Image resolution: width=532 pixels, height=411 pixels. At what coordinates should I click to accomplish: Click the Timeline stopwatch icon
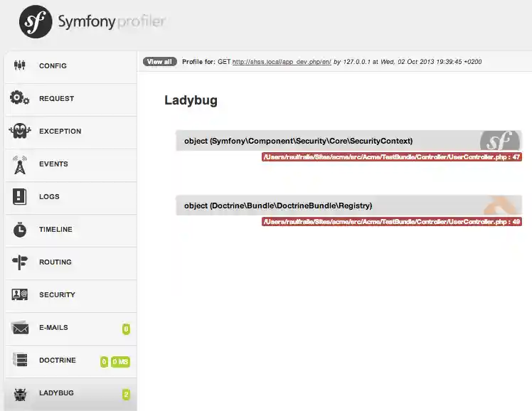coord(20,230)
